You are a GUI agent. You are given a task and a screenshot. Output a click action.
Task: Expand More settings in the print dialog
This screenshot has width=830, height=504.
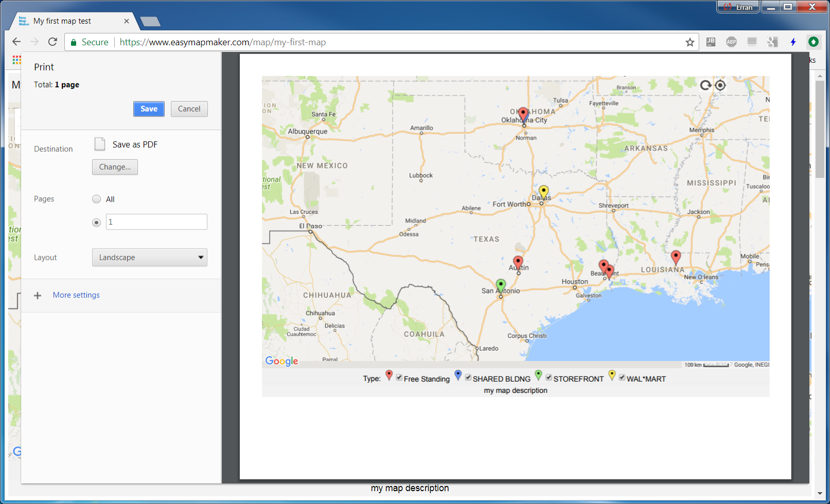[76, 295]
